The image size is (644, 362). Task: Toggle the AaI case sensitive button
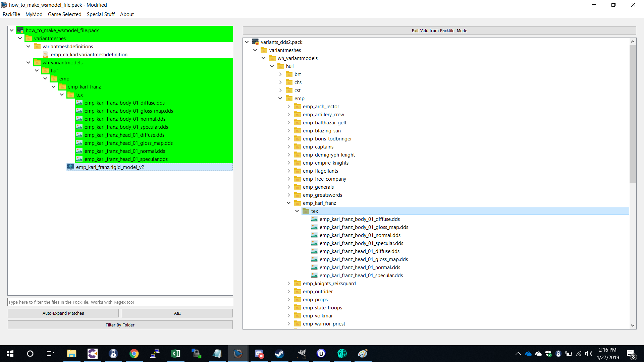pyautogui.click(x=177, y=313)
